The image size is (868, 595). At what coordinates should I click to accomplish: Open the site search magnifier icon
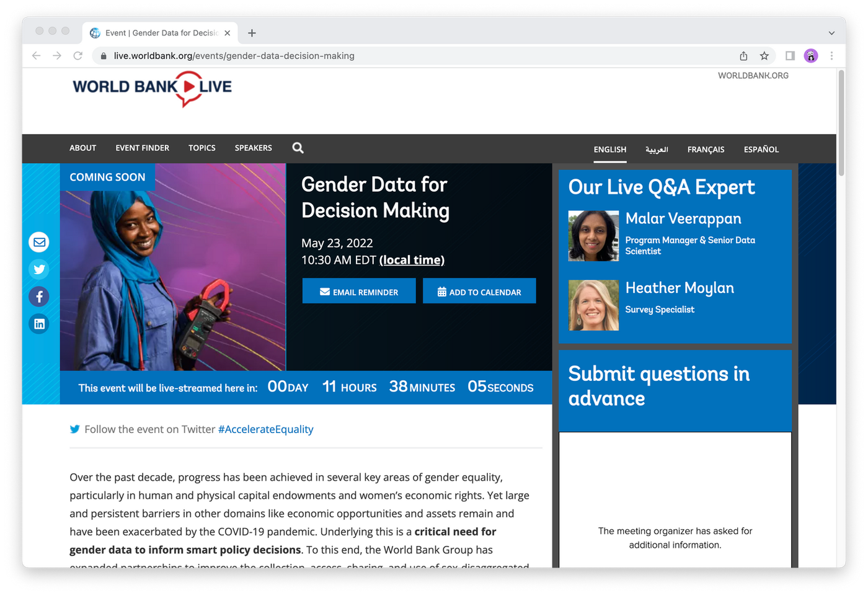tap(298, 148)
